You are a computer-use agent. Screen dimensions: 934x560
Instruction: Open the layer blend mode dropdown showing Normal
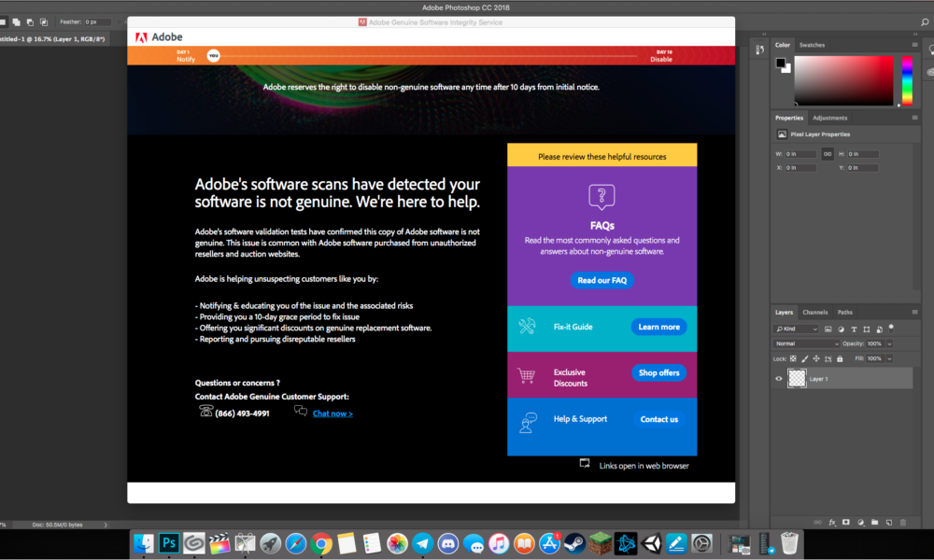click(805, 343)
